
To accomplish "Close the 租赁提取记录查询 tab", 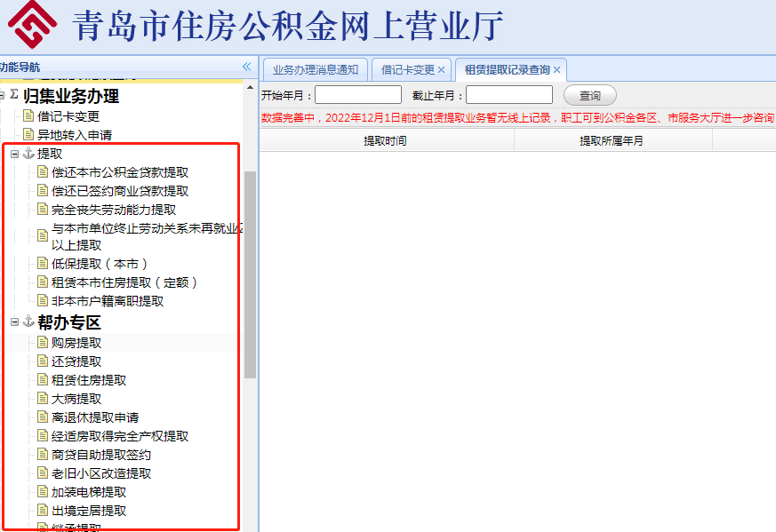I will (x=557, y=69).
